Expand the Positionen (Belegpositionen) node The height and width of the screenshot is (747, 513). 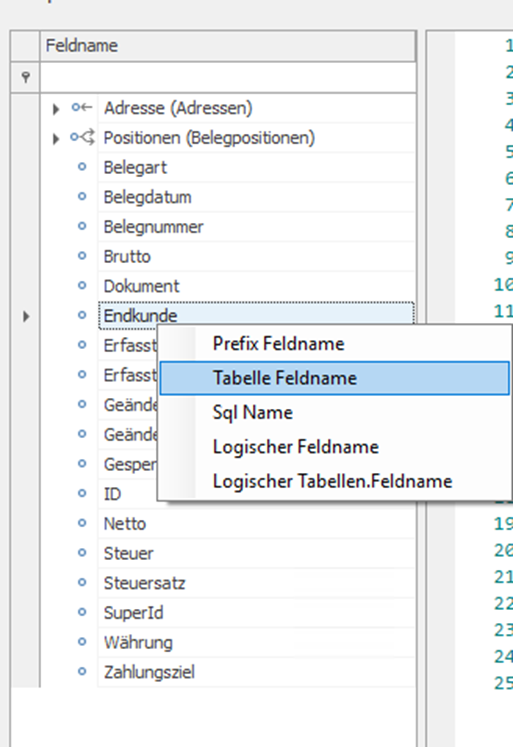point(56,139)
